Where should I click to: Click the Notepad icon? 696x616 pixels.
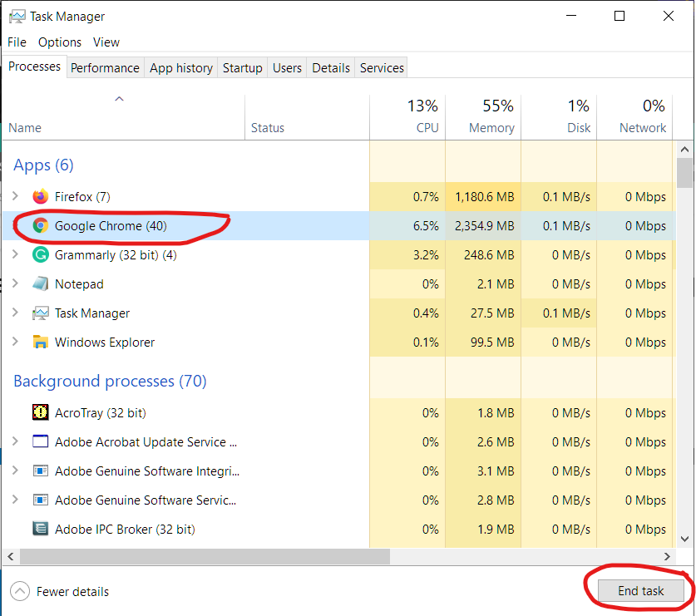coord(41,283)
